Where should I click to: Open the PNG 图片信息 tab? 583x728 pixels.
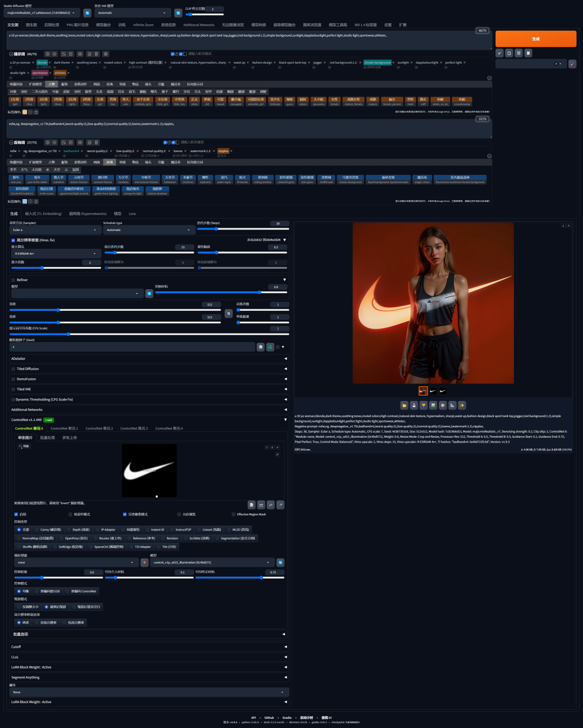[77, 25]
